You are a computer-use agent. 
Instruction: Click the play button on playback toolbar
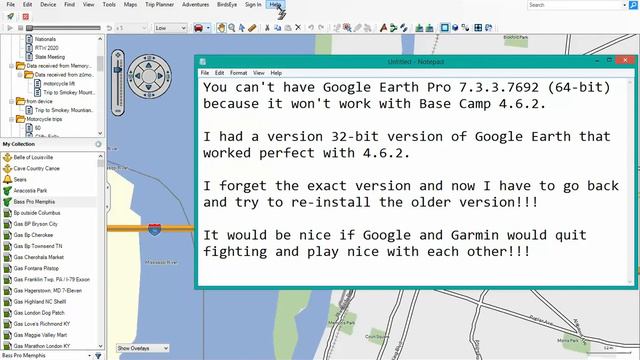pyautogui.click(x=10, y=28)
